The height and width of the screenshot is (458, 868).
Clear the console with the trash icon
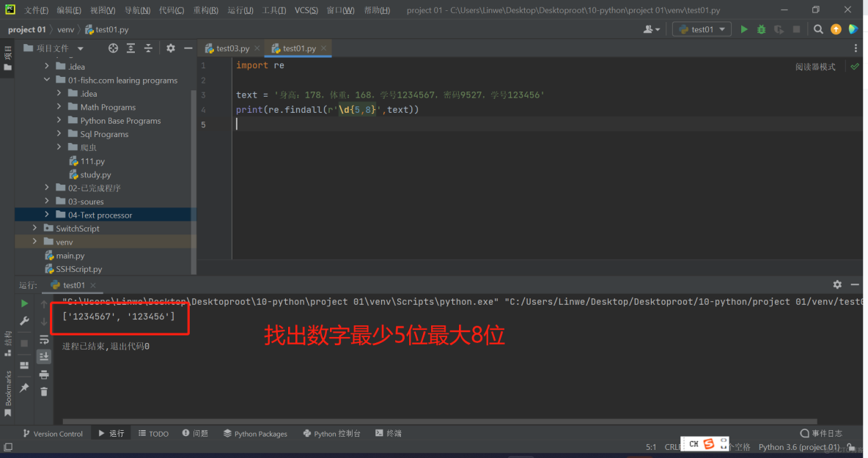pos(44,391)
